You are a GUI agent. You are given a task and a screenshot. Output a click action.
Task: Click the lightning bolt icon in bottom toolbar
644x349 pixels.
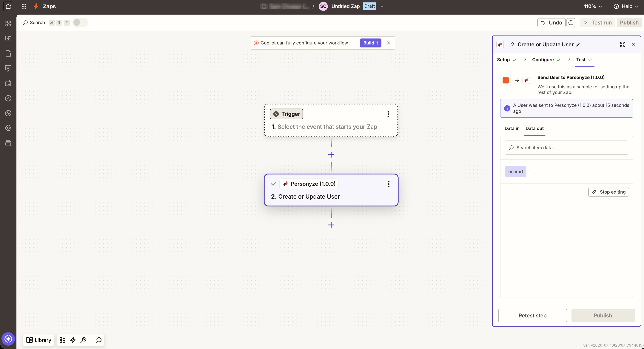(x=73, y=340)
